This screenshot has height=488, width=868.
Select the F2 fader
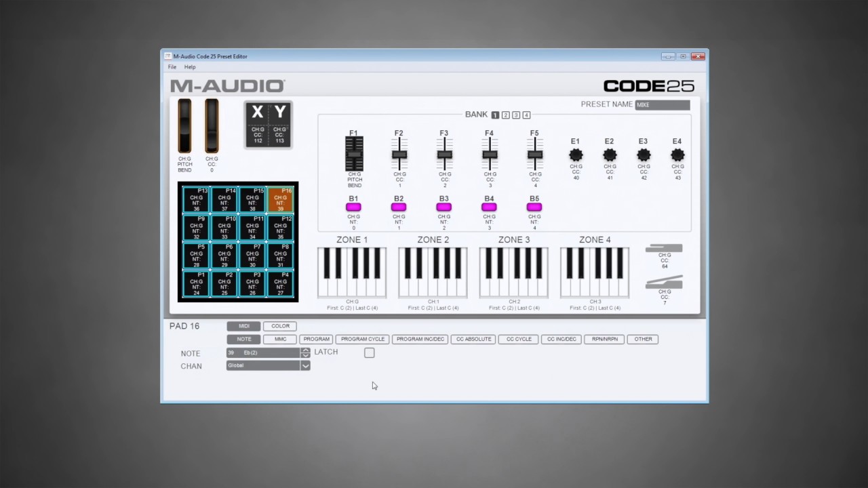[x=399, y=154]
